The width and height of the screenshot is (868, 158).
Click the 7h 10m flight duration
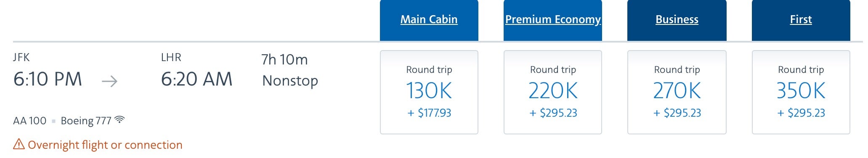click(x=284, y=60)
